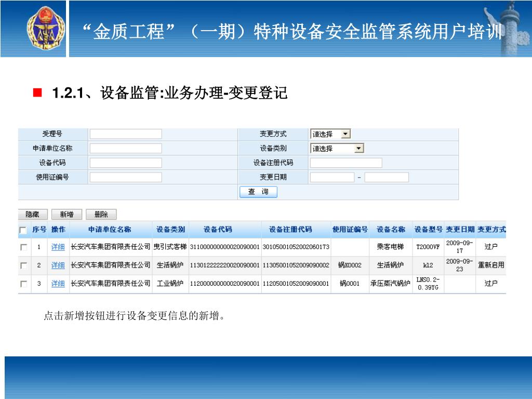Click the 设备代码 input field
This screenshot has width=532, height=399.
click(126, 163)
